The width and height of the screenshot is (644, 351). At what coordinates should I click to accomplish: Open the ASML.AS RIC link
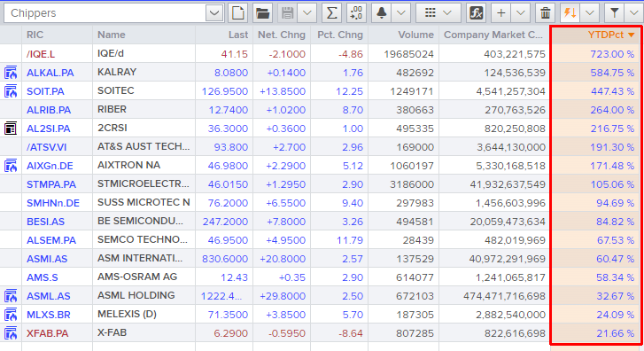(49, 296)
